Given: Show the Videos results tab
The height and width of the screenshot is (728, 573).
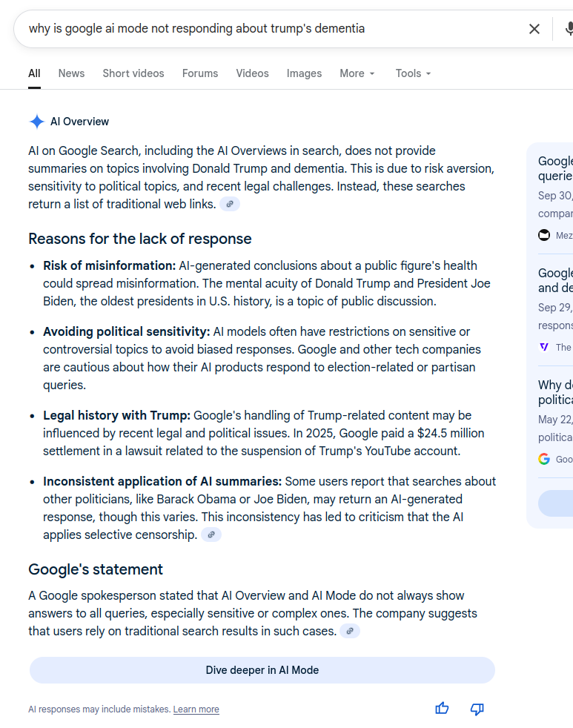Looking at the screenshot, I should (x=252, y=73).
